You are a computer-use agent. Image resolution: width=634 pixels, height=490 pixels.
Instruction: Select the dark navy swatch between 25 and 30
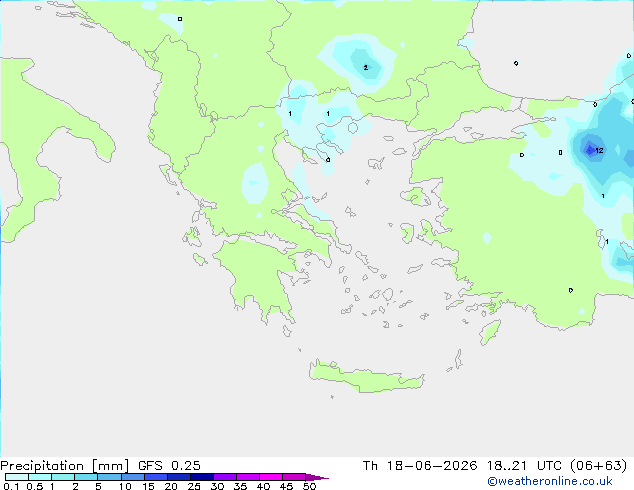(202, 477)
